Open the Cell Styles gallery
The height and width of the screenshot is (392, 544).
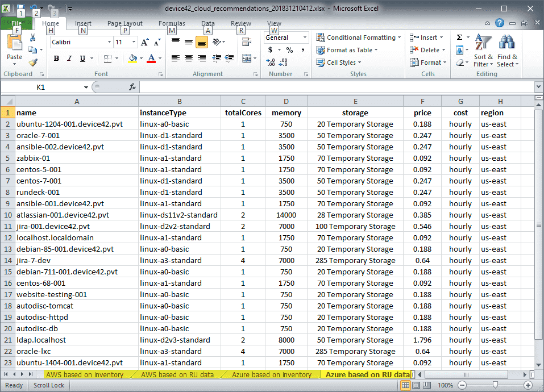[338, 62]
